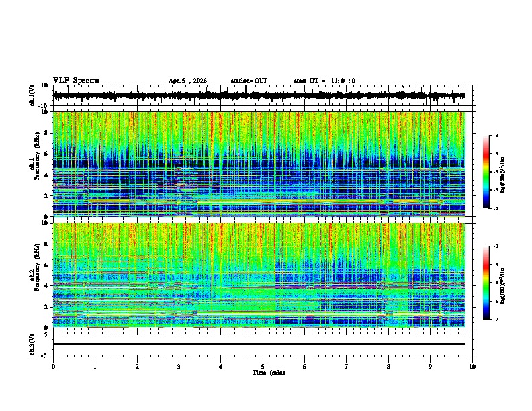
Task: Click the "0" tick on the time axis
Action: coord(53,367)
